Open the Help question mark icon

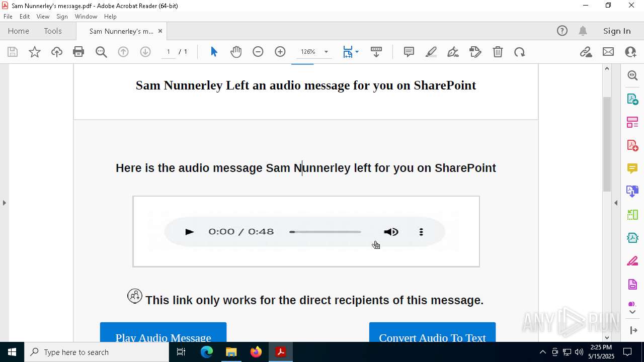pos(562,31)
